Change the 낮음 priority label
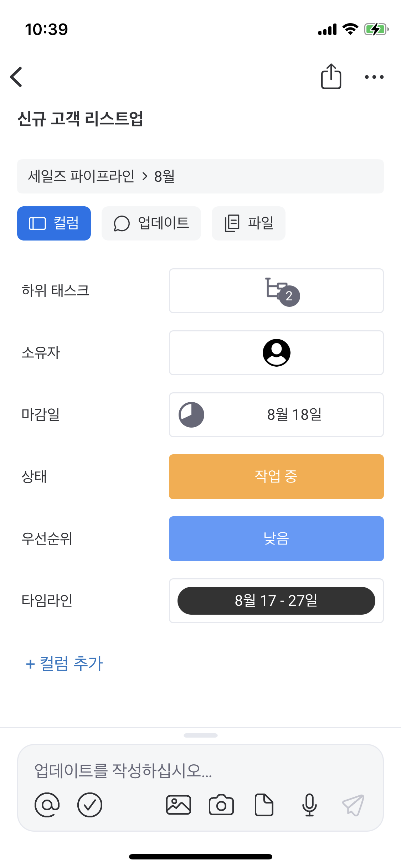401x868 pixels. pyautogui.click(x=276, y=539)
